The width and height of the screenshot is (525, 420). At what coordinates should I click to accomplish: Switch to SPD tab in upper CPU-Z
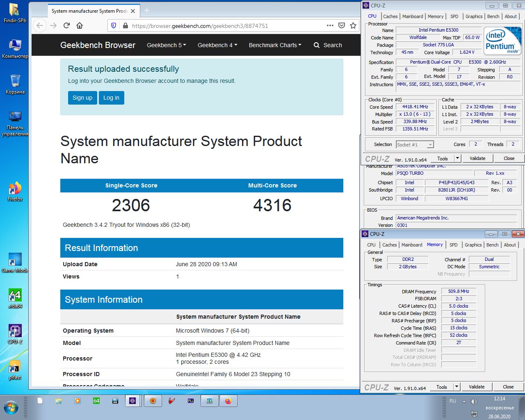(454, 16)
